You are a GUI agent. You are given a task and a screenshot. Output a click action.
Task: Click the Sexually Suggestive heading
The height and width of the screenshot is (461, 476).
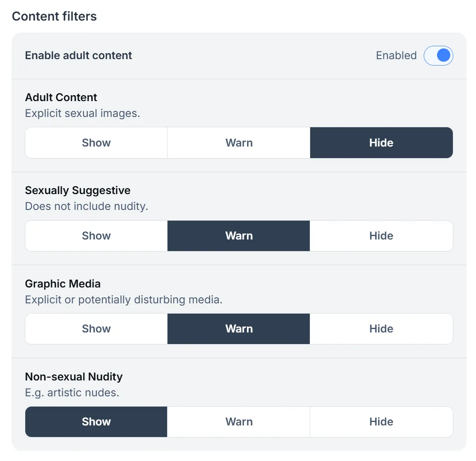[x=78, y=190]
